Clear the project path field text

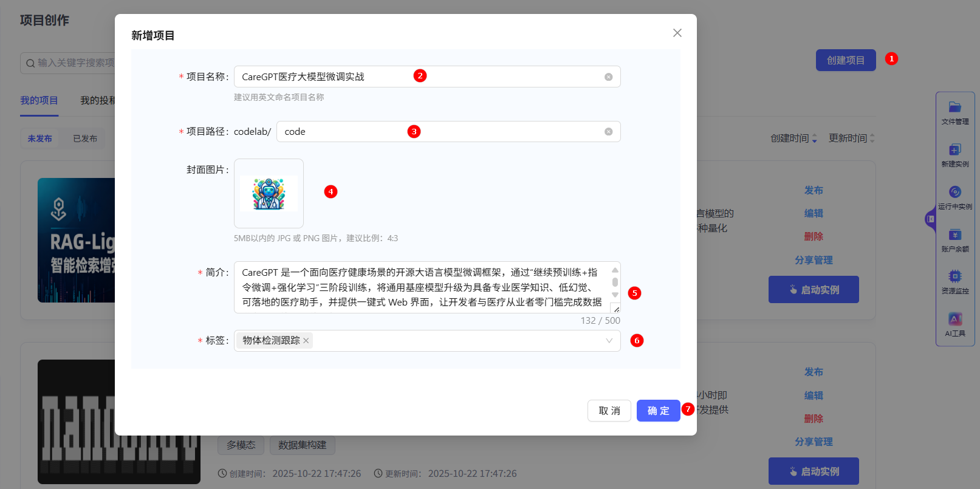coord(608,132)
